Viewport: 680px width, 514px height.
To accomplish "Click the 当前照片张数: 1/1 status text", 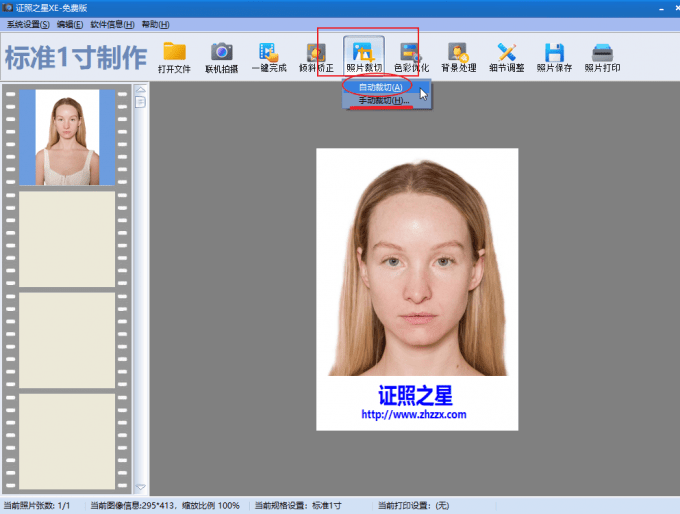I will pos(37,506).
